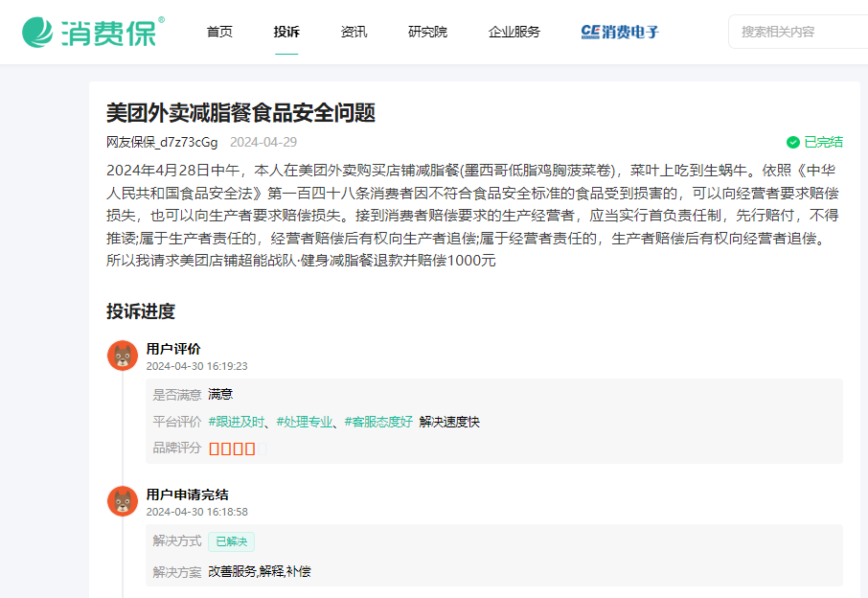This screenshot has height=598, width=868.
Task: Open 企业服务 menu item
Action: pos(514,32)
